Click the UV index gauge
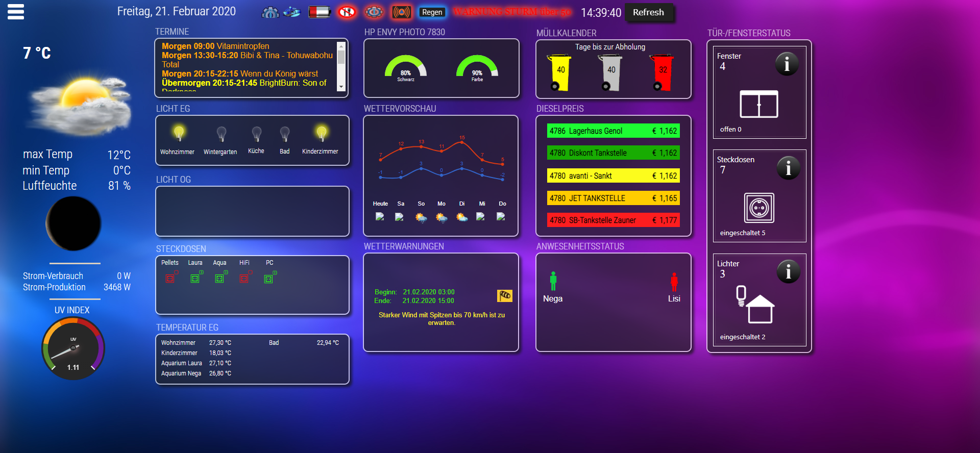Image resolution: width=980 pixels, height=453 pixels. point(73,348)
